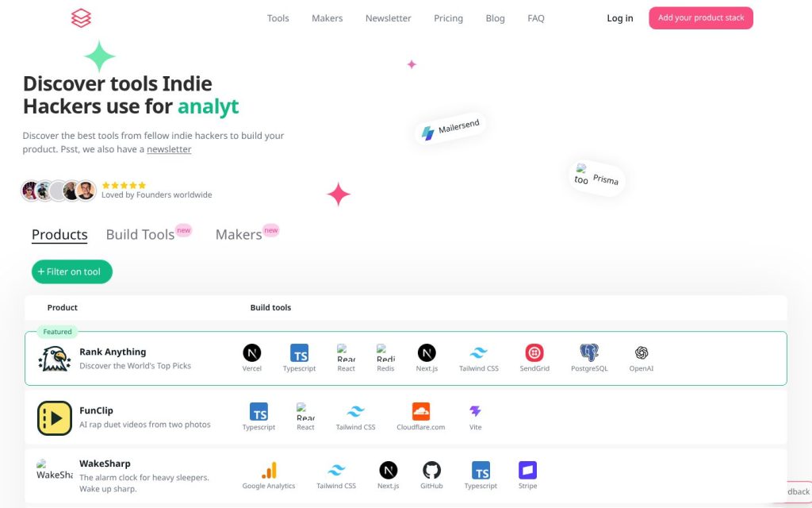The height and width of the screenshot is (508, 812).
Task: Open the FunClip product title
Action: (96, 410)
